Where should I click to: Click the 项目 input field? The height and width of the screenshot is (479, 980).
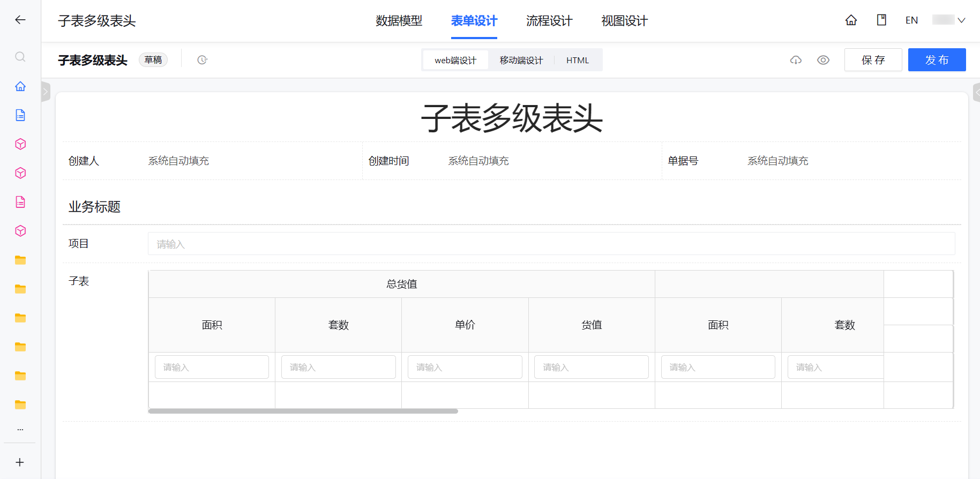pos(551,244)
